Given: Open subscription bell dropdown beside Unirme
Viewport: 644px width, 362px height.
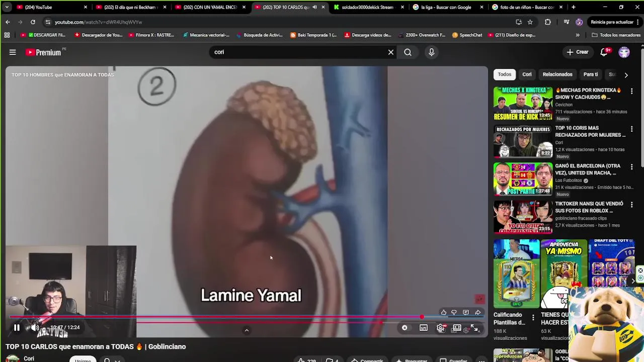Looking at the screenshot, I should (x=111, y=360).
